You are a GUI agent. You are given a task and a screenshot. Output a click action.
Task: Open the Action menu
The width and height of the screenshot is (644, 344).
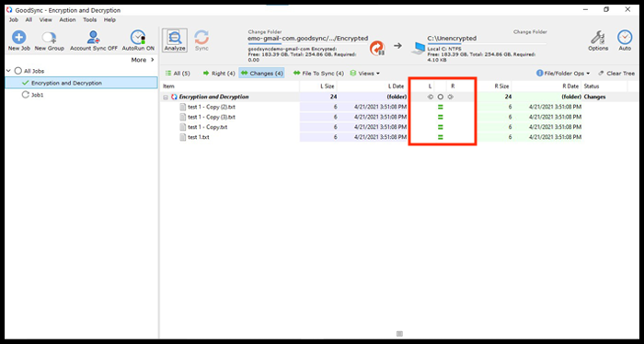(67, 19)
